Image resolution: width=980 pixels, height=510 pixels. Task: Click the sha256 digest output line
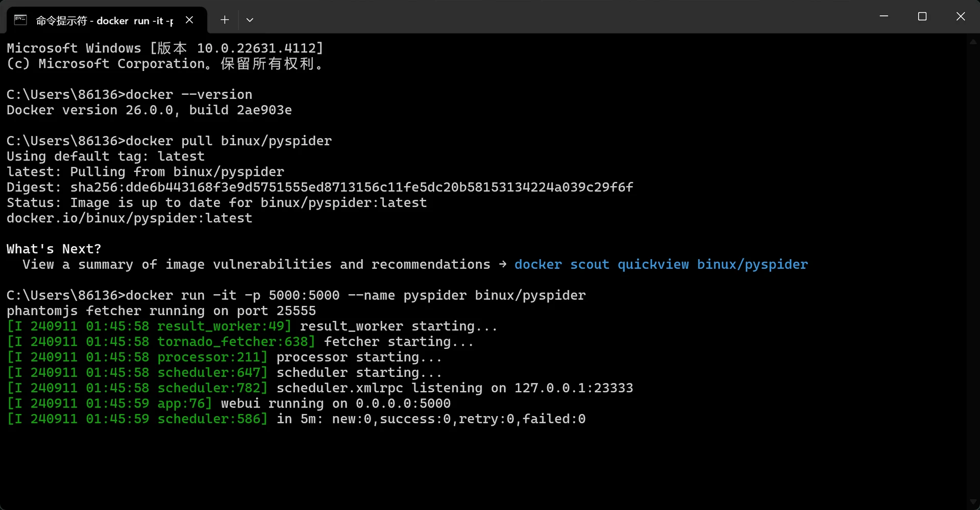coord(320,188)
